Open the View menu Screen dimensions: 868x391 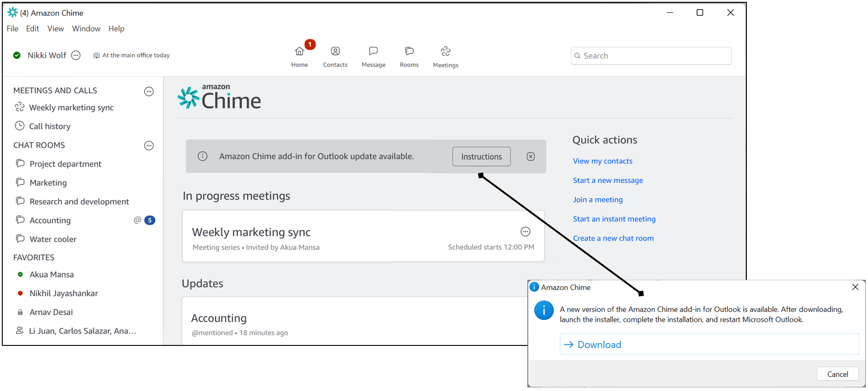click(56, 28)
